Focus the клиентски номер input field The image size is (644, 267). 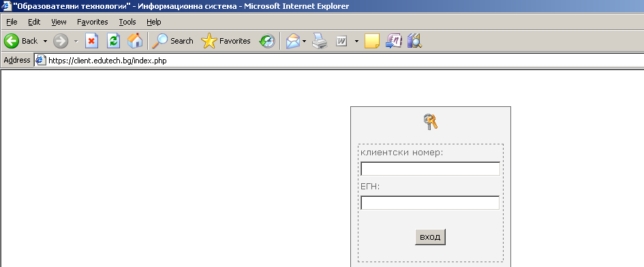pyautogui.click(x=430, y=169)
